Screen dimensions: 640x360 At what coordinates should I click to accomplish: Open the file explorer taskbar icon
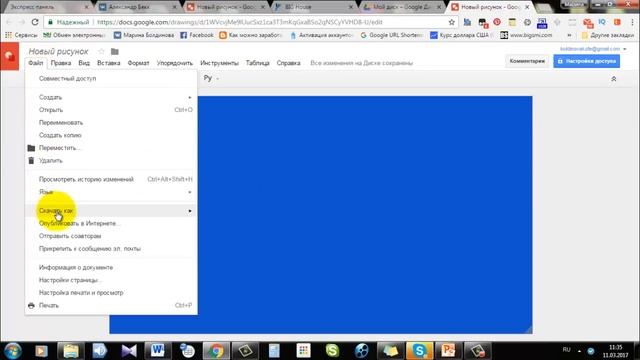[x=70, y=351]
